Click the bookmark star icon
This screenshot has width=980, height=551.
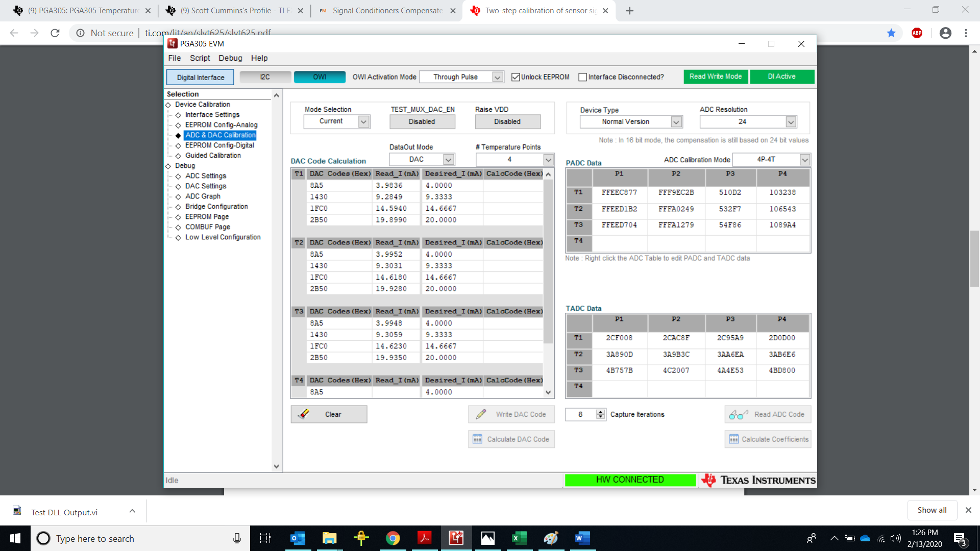(x=891, y=33)
